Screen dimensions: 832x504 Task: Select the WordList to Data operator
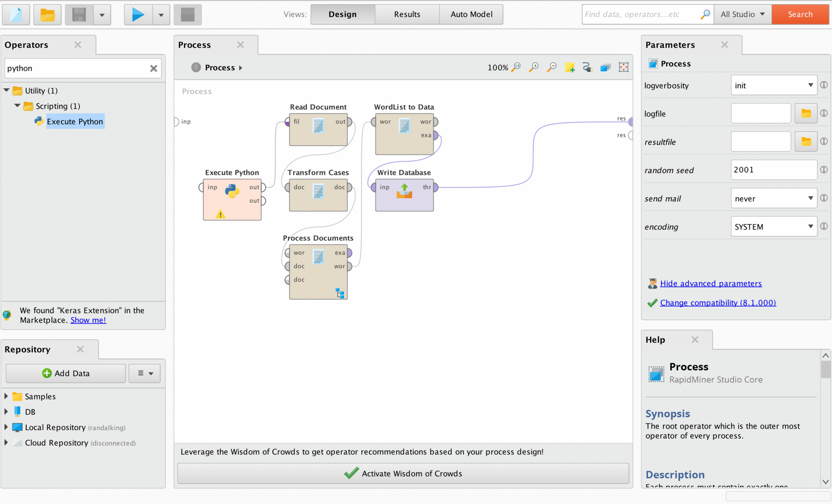click(x=404, y=134)
